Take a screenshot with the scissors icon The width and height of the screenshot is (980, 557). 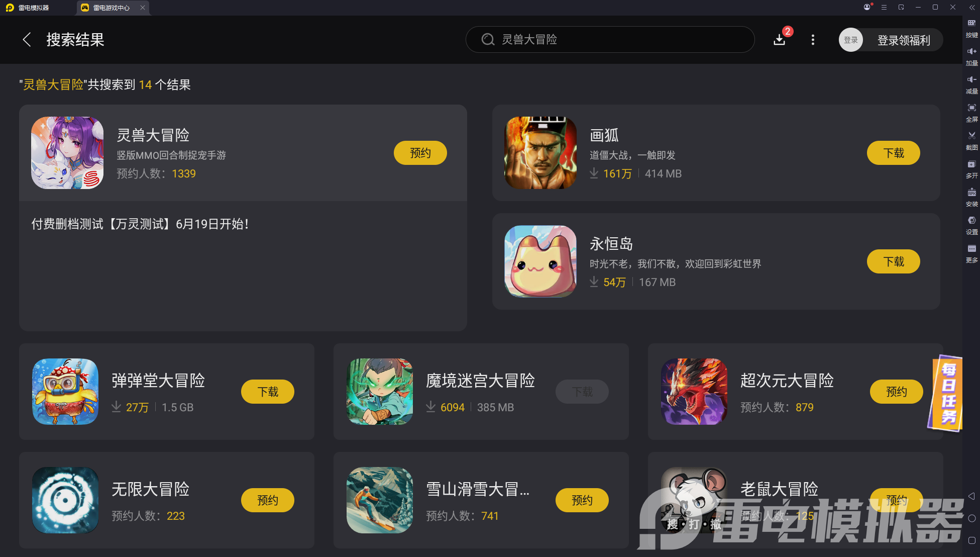tap(971, 141)
